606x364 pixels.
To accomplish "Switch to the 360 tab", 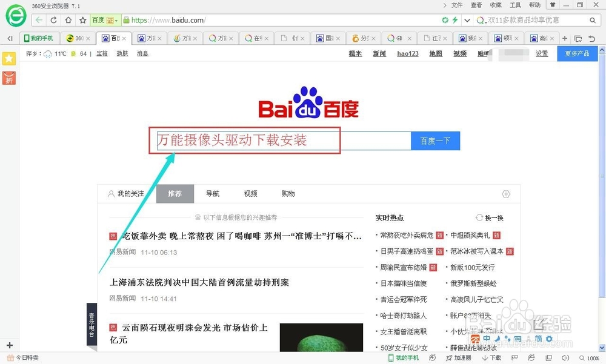I will coord(75,38).
